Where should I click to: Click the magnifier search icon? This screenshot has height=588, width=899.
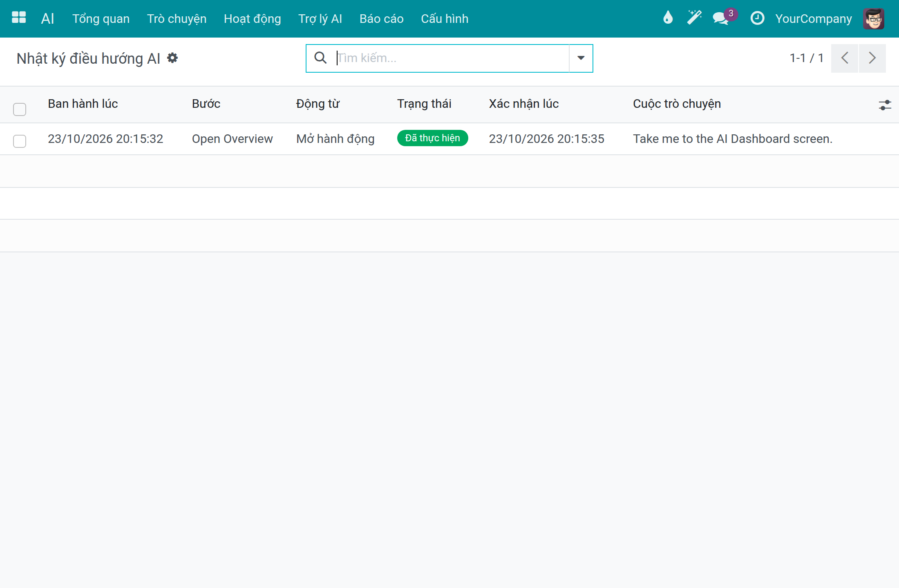[x=320, y=58]
